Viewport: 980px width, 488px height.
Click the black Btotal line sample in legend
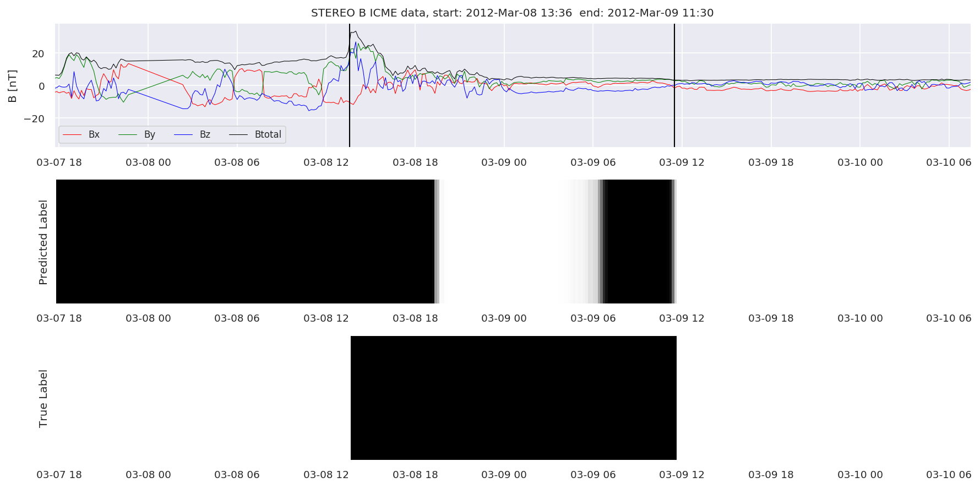[x=238, y=135]
